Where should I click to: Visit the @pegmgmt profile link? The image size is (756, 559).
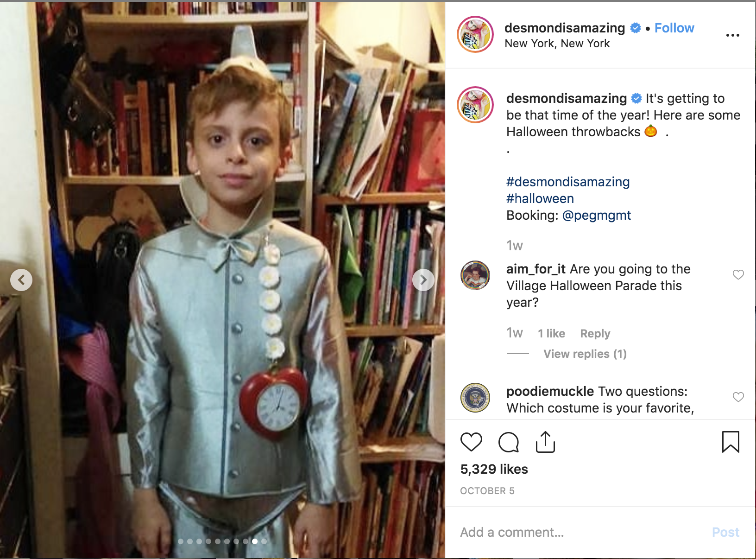pos(596,215)
